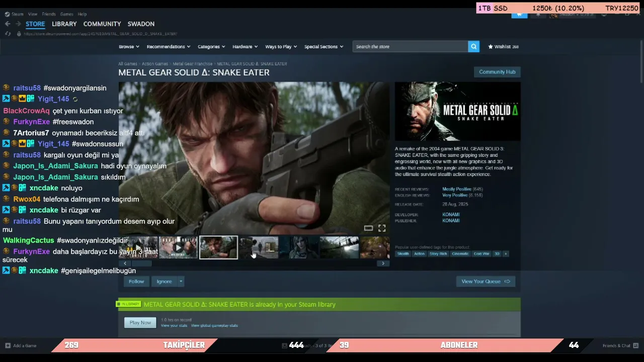Open the Very Positive English reviews link
Image resolution: width=644 pixels, height=362 pixels.
(x=455, y=195)
